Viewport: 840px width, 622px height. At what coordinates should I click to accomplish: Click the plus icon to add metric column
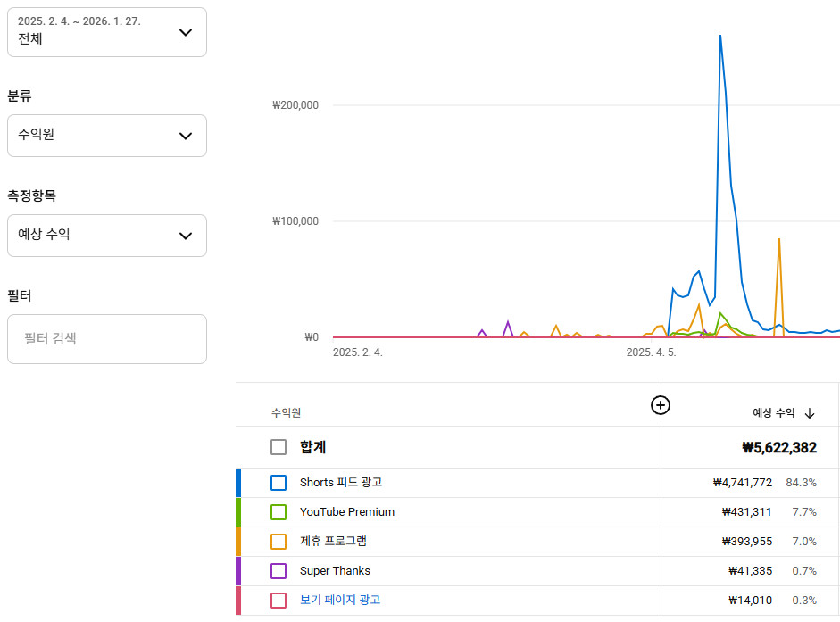coord(660,405)
